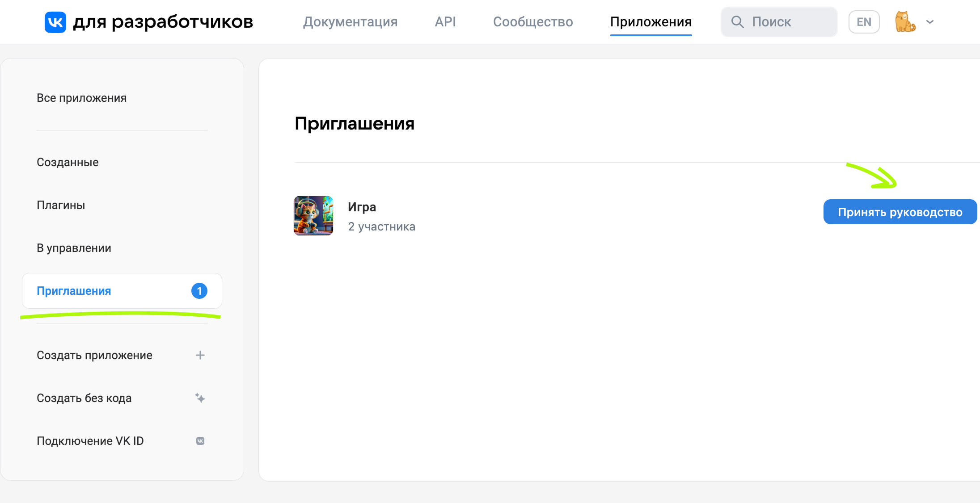Click 'для разработчиков' header title

pos(163,22)
